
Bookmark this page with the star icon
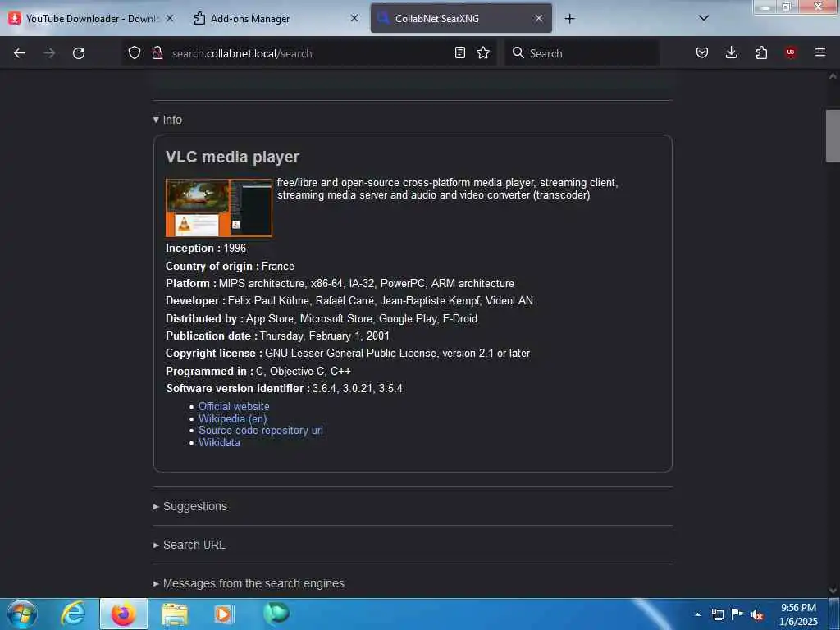tap(483, 52)
